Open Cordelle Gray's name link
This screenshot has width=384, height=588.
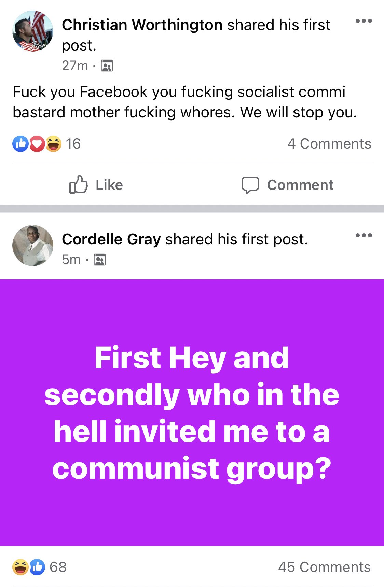pyautogui.click(x=111, y=239)
